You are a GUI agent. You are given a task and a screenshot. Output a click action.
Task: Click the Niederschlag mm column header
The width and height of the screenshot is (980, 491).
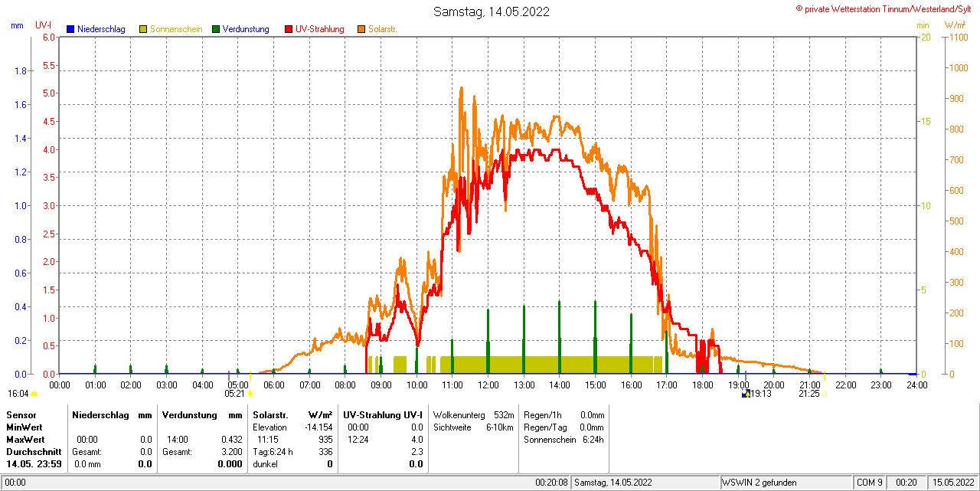112,414
